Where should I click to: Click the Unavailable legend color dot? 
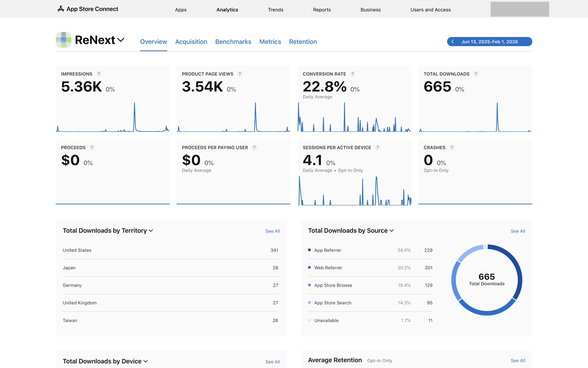coord(309,320)
